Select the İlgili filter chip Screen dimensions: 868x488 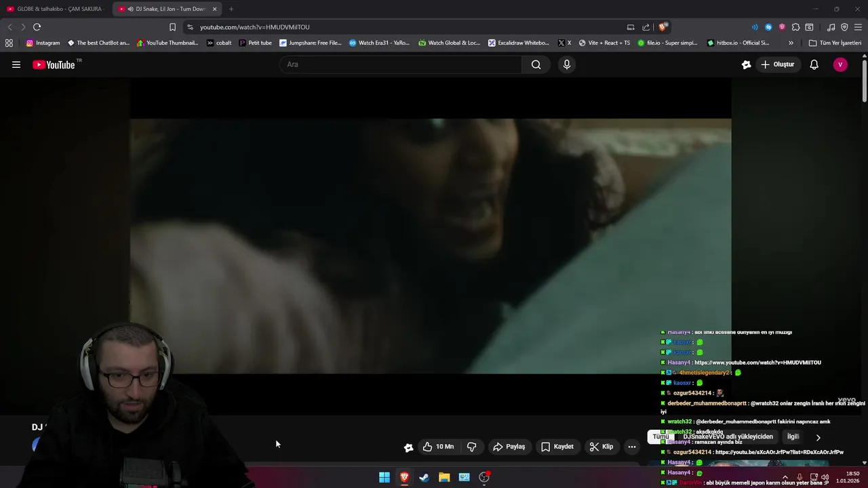tap(793, 437)
